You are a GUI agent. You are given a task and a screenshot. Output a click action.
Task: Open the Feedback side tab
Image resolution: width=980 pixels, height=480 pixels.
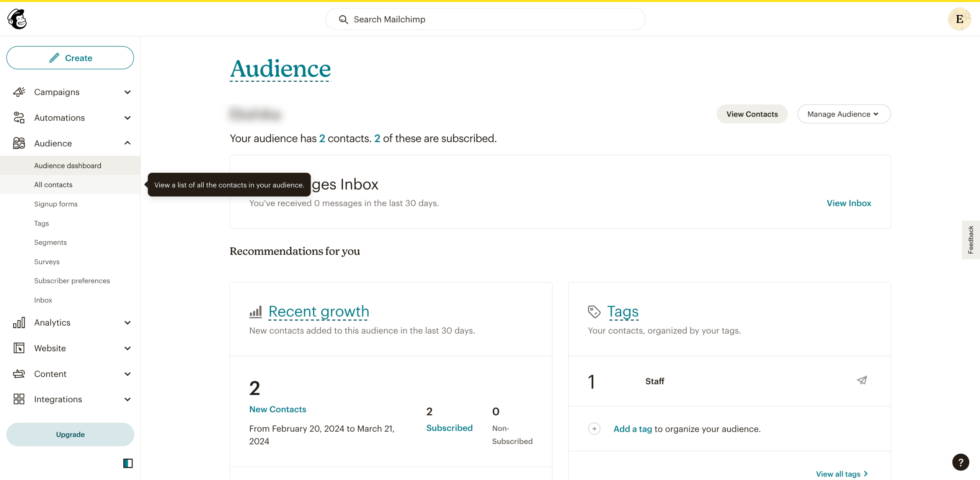[971, 240]
